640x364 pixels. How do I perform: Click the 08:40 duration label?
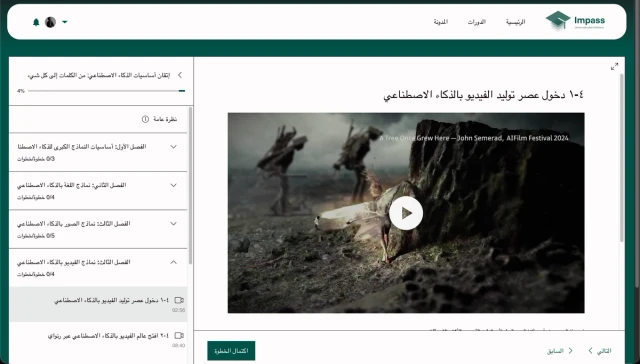[x=178, y=346]
